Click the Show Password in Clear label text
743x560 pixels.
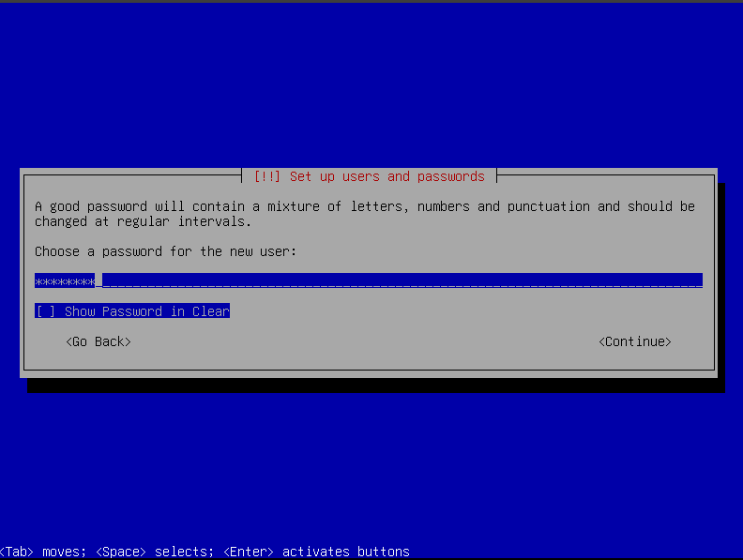pos(146,311)
